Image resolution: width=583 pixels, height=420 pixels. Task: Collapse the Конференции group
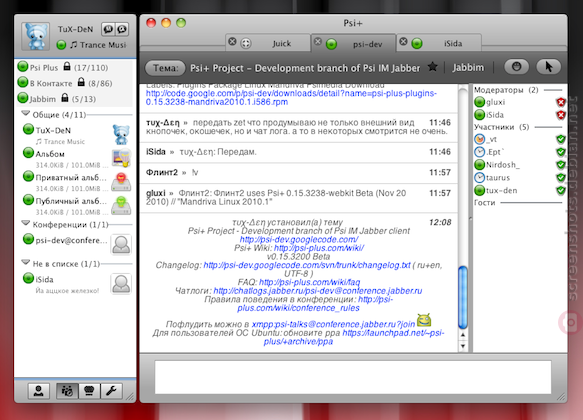[x=26, y=223]
